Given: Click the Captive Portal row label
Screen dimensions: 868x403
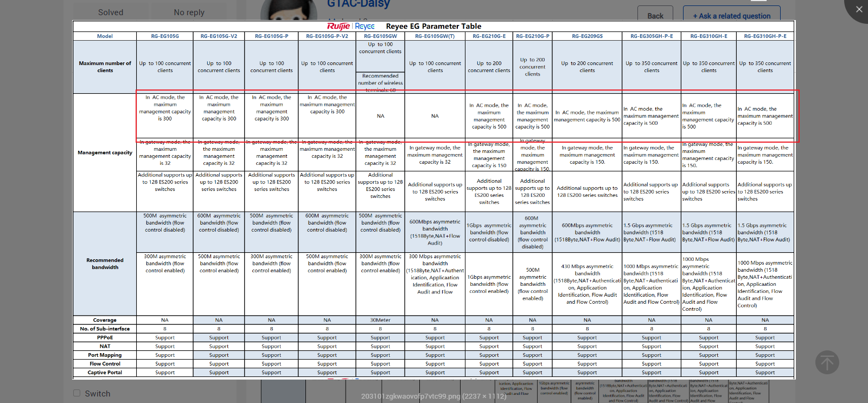Looking at the screenshot, I should [x=105, y=372].
